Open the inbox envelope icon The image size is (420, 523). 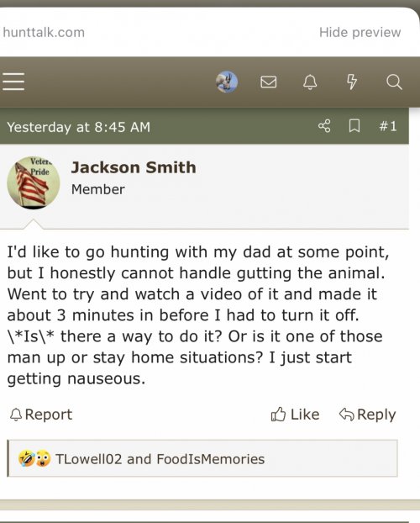point(268,82)
